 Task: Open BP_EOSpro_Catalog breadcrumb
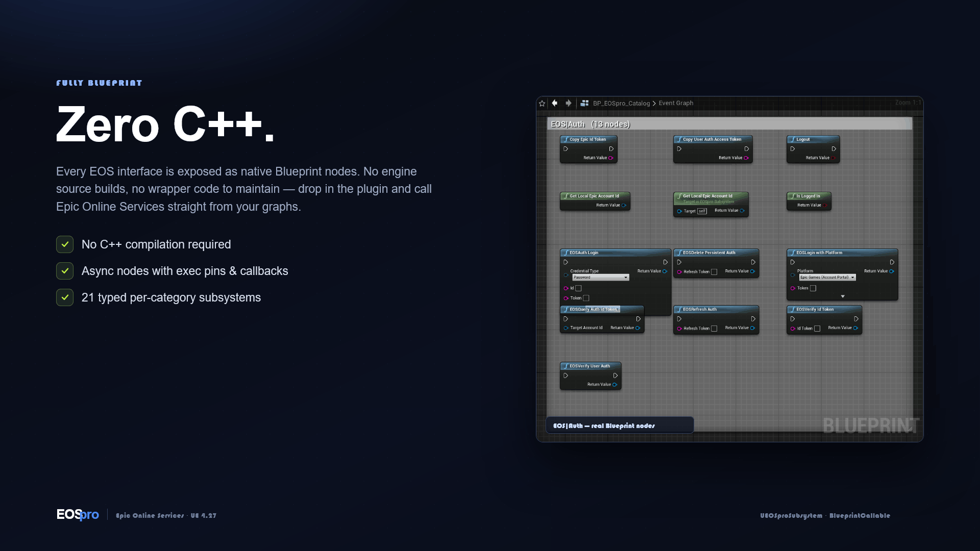click(621, 103)
